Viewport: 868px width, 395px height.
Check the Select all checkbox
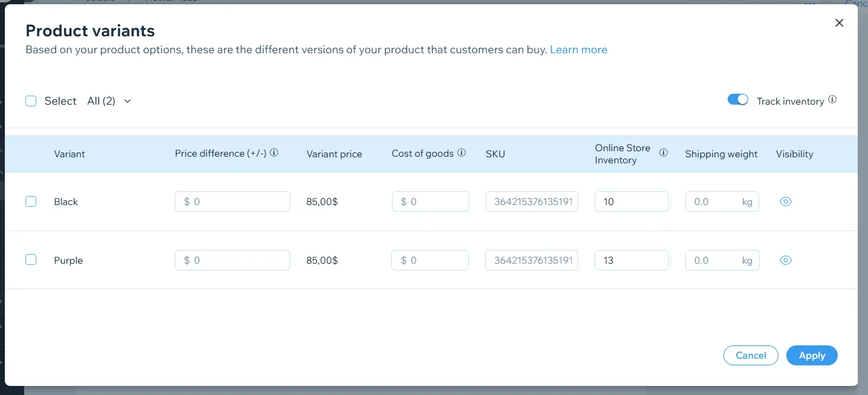31,101
